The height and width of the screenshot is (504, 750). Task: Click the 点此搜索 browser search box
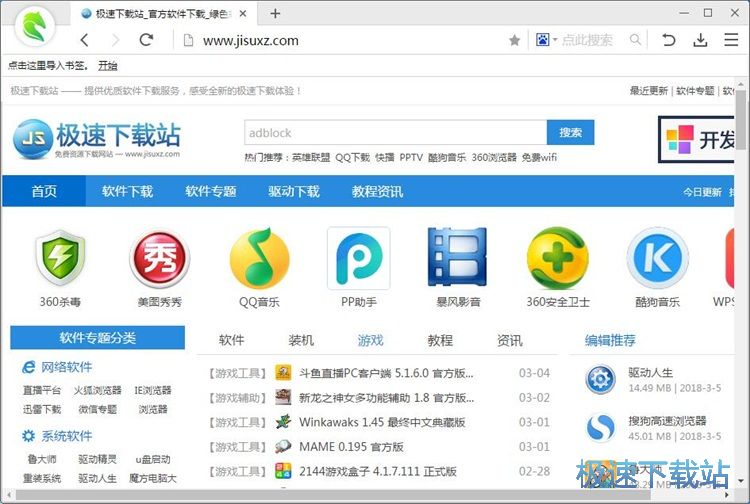pyautogui.click(x=586, y=40)
